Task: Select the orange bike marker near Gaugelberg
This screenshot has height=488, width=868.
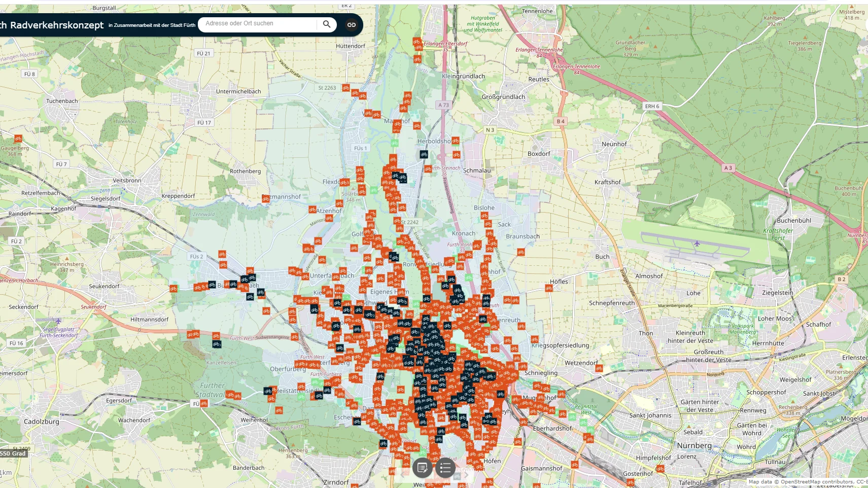Action: 18,138
